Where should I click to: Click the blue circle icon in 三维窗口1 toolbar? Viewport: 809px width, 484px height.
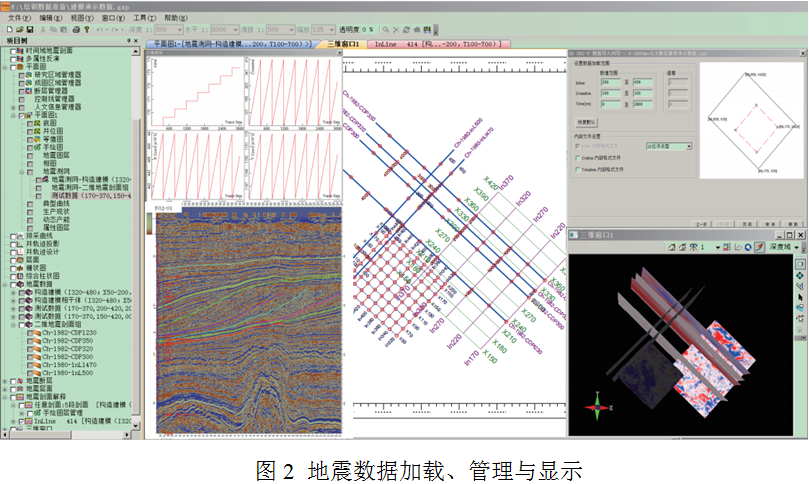tap(748, 247)
